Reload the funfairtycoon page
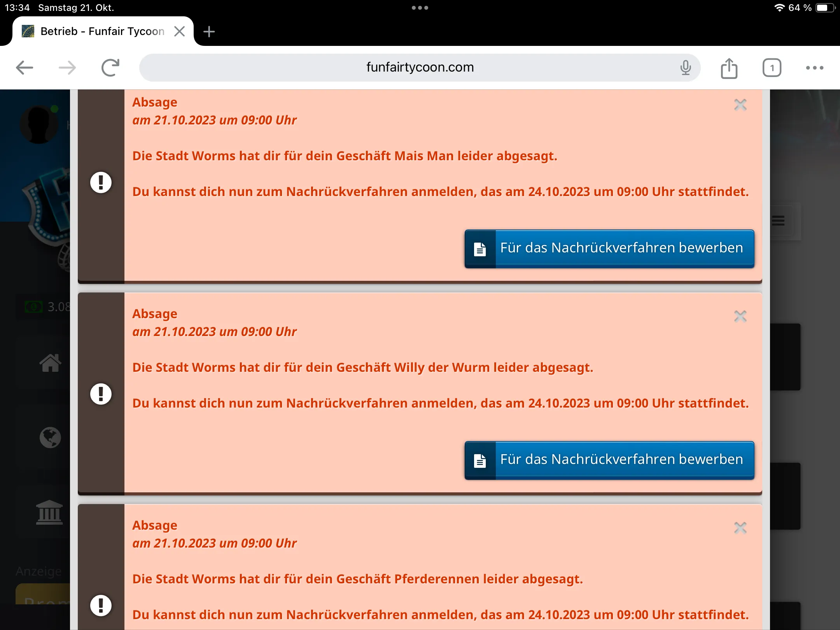 tap(110, 68)
